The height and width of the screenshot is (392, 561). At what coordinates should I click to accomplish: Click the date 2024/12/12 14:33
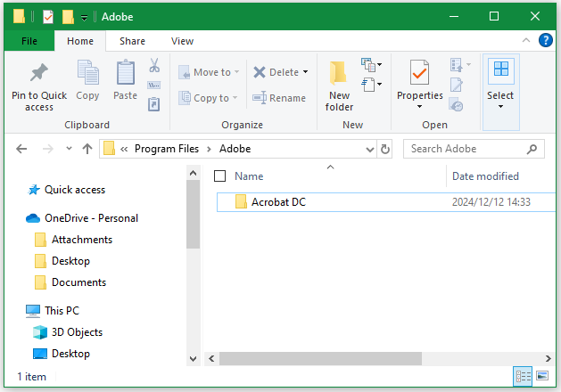[491, 202]
